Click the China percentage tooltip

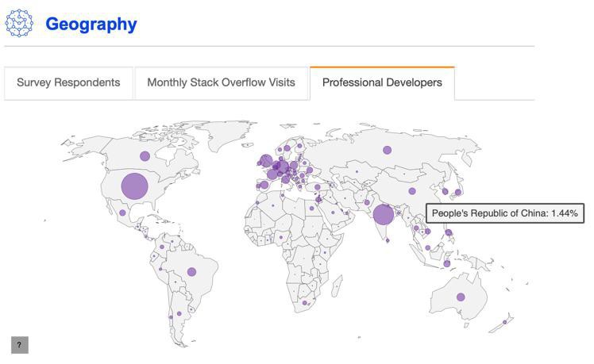pyautogui.click(x=505, y=213)
